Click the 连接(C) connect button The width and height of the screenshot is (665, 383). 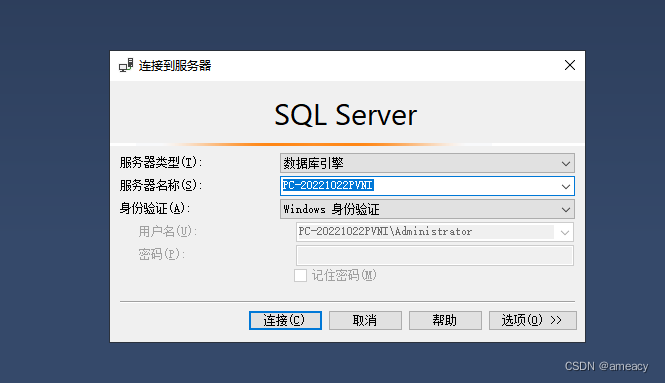[x=285, y=320]
